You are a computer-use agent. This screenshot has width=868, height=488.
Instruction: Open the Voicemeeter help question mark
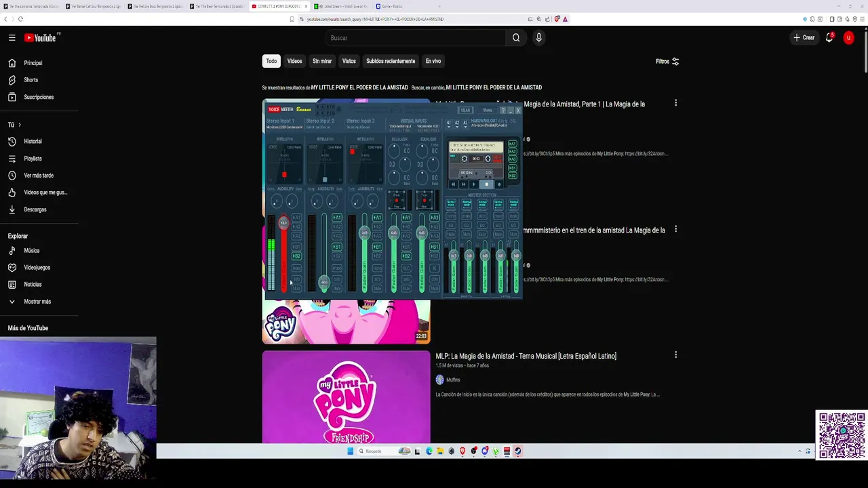[x=503, y=110]
